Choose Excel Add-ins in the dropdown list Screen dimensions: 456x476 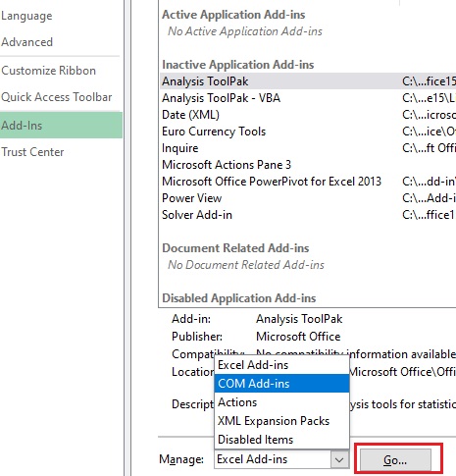[x=281, y=365]
